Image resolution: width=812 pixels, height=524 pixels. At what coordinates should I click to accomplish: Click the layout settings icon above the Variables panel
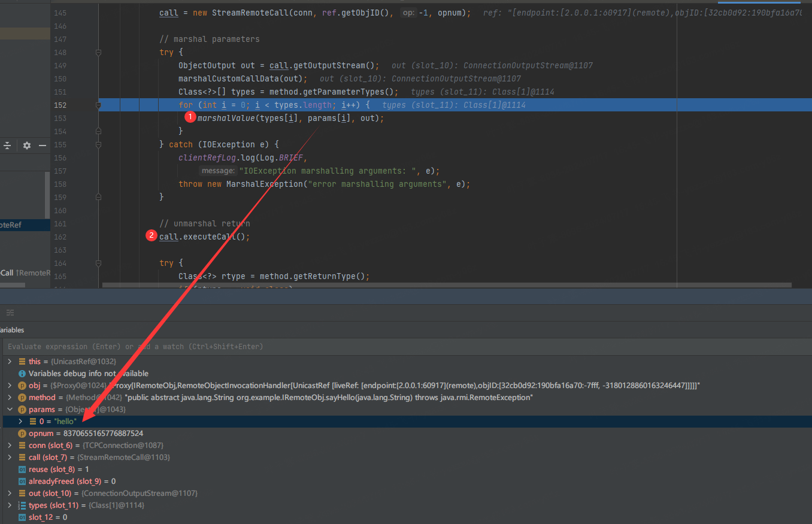tap(10, 313)
